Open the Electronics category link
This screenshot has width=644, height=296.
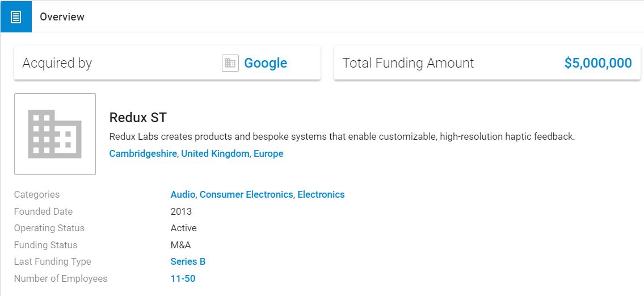click(x=321, y=194)
